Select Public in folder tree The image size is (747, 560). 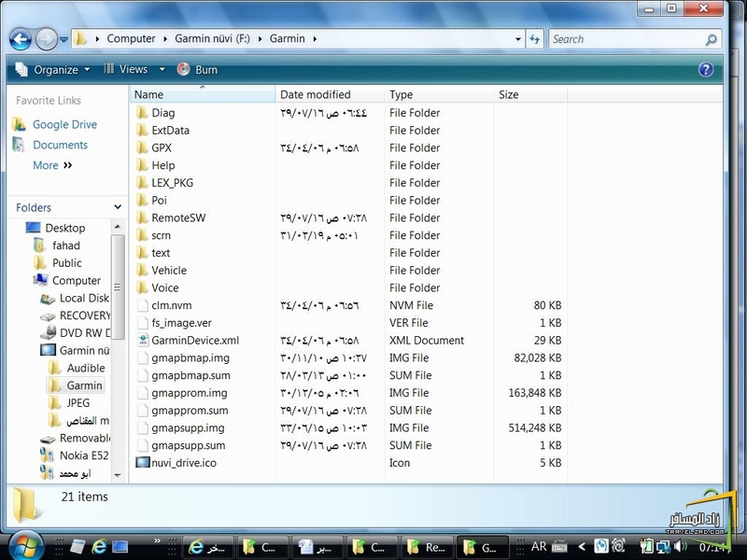[66, 263]
